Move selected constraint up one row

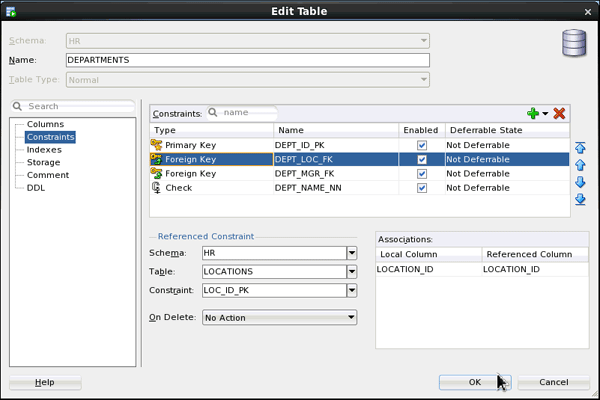pos(580,165)
